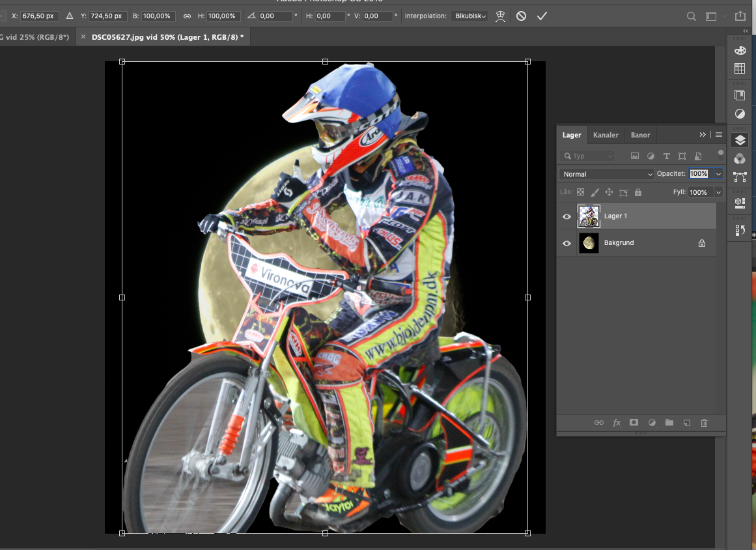Image resolution: width=756 pixels, height=550 pixels.
Task: Hide the Bakgrund layer eye
Action: click(x=567, y=243)
